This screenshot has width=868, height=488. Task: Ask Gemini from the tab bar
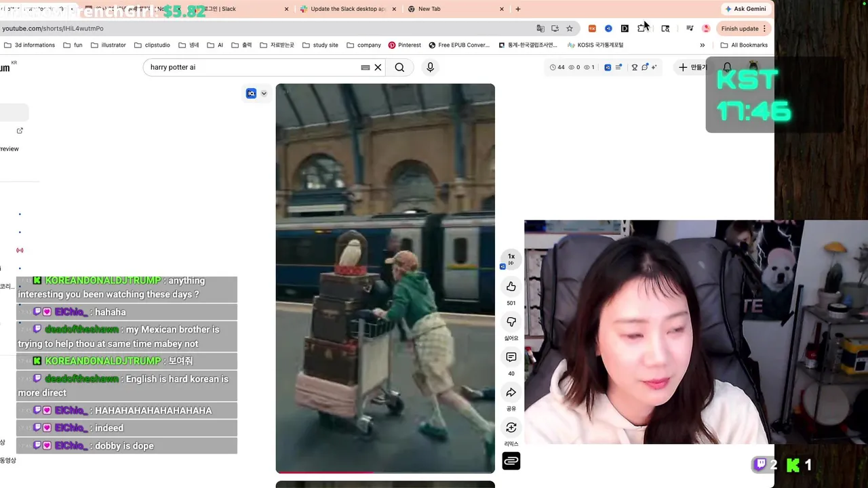pyautogui.click(x=746, y=9)
